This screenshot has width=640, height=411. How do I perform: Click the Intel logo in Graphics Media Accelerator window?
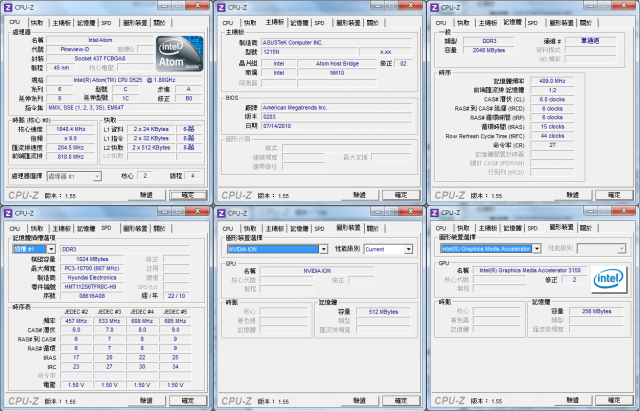609,280
